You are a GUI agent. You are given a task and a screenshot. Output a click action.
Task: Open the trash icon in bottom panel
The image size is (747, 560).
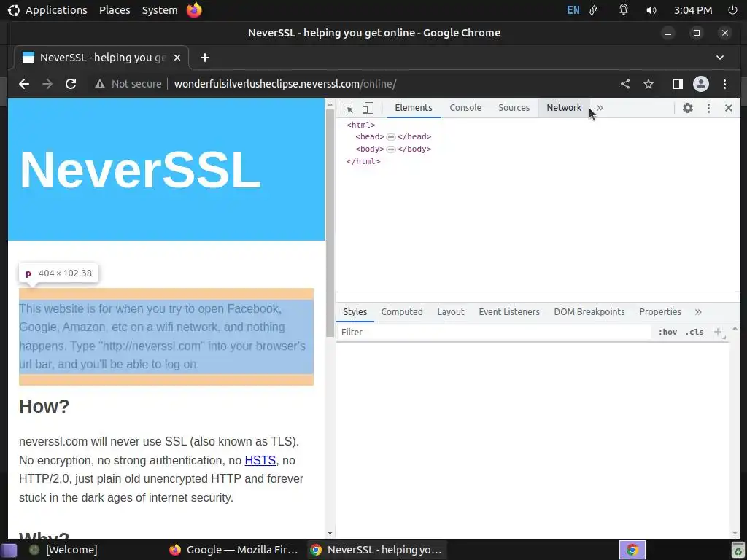click(738, 551)
